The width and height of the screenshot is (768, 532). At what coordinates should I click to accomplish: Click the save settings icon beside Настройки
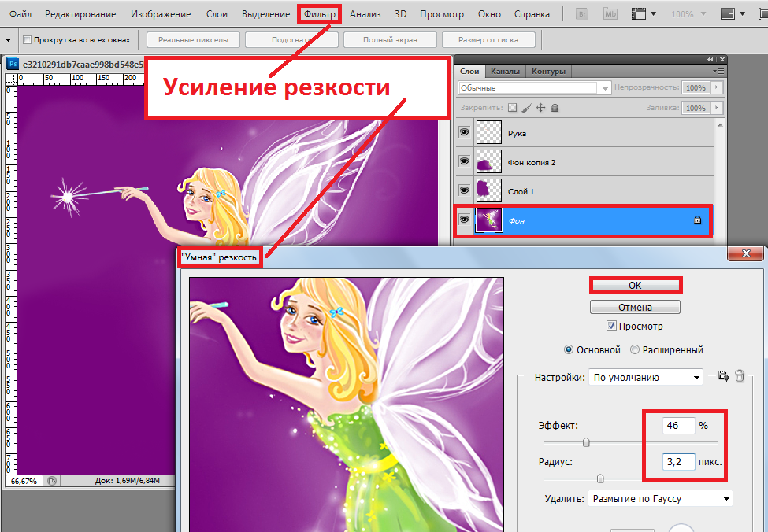pyautogui.click(x=722, y=377)
